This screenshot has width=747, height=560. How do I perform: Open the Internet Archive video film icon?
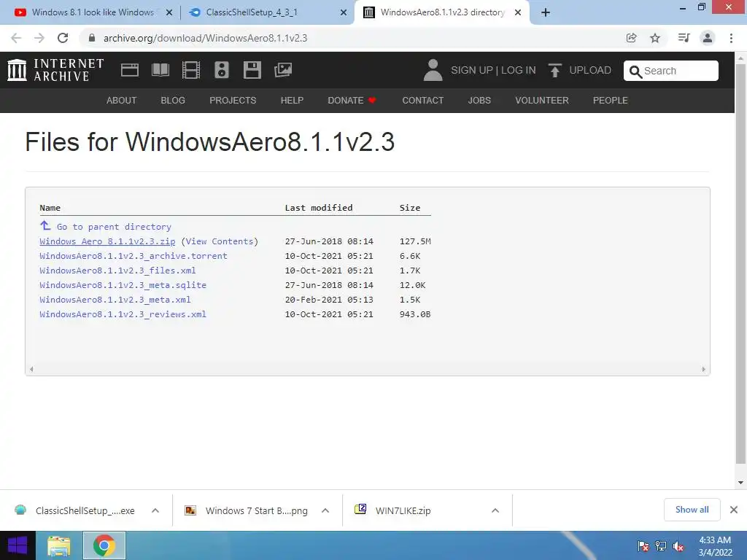(190, 70)
